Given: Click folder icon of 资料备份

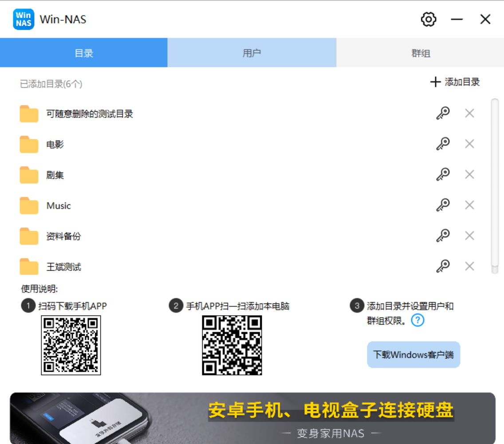Looking at the screenshot, I should click(29, 236).
